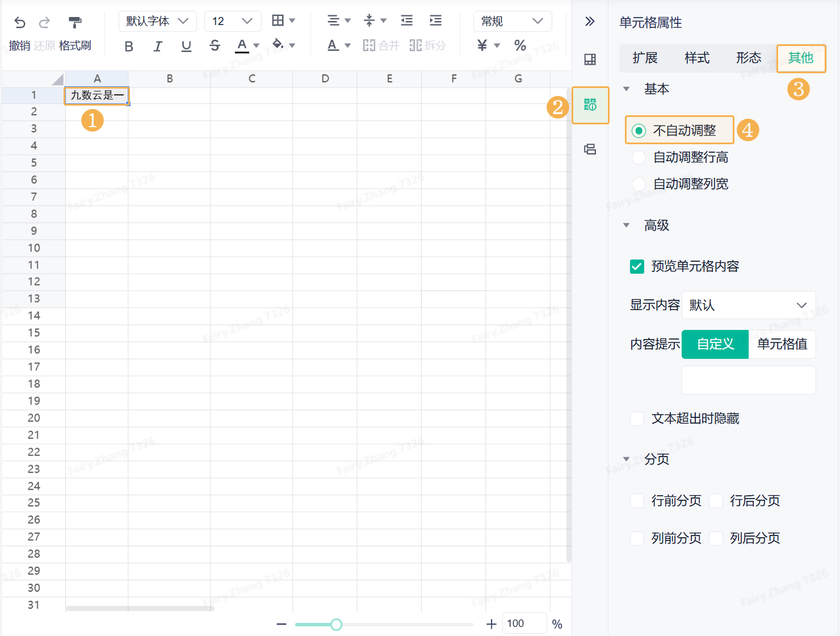The width and height of the screenshot is (840, 636).
Task: Click the redo arrow icon
Action: pyautogui.click(x=44, y=23)
